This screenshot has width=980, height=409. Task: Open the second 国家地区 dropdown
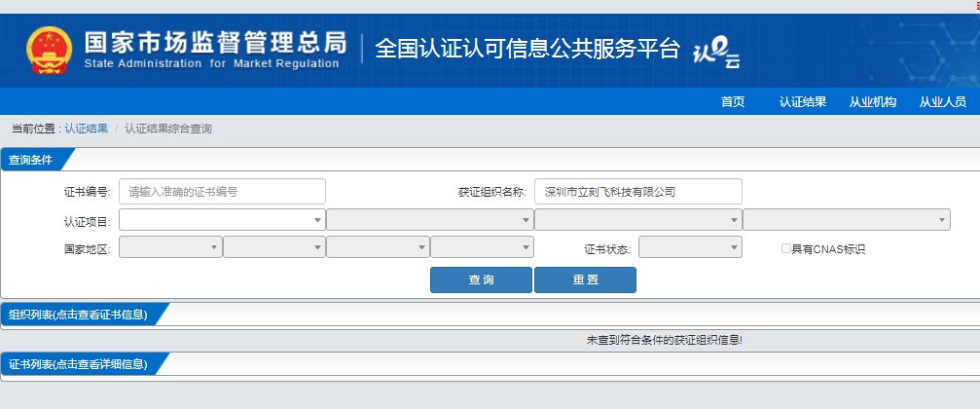274,247
